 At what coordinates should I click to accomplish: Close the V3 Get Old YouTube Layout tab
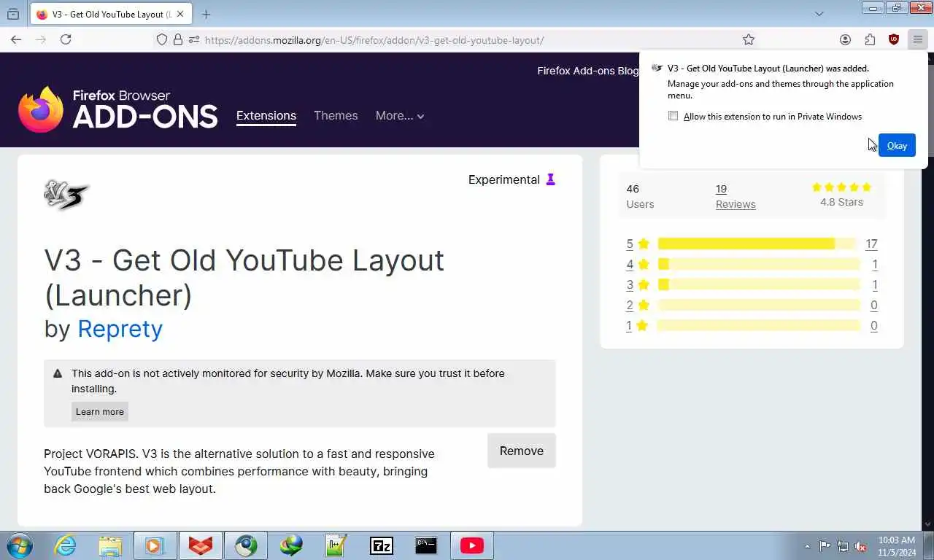pos(180,14)
